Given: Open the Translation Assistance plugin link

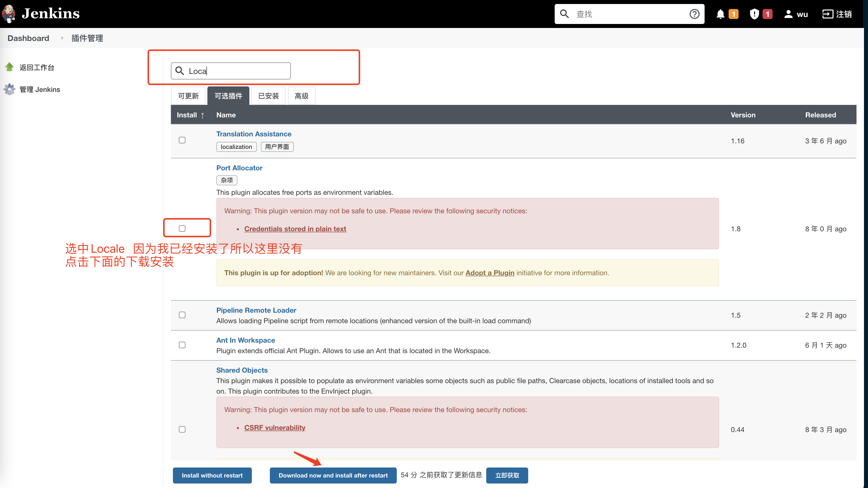Looking at the screenshot, I should click(254, 134).
